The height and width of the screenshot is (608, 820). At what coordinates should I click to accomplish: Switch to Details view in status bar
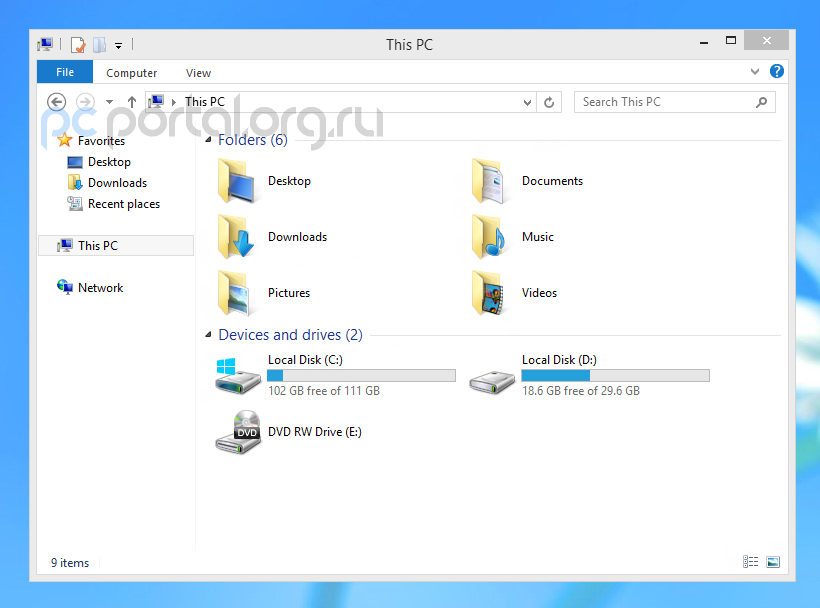(x=750, y=563)
